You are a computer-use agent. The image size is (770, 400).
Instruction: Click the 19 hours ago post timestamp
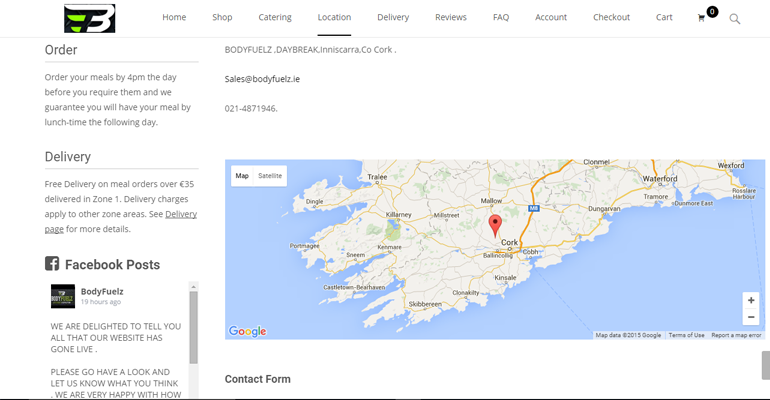pos(101,302)
